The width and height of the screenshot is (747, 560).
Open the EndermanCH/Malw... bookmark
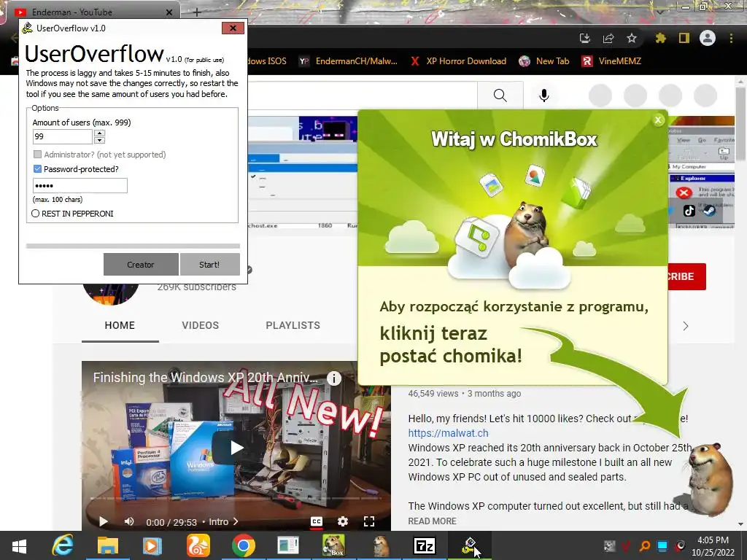click(348, 61)
